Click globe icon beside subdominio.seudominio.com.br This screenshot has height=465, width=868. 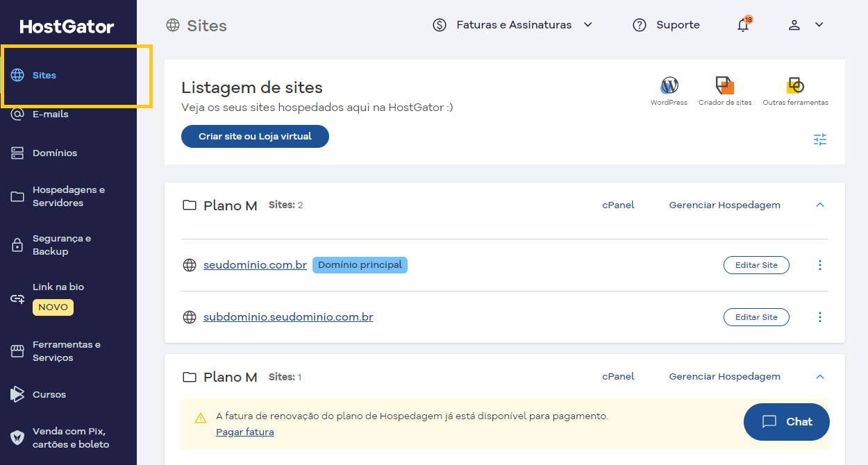(189, 317)
